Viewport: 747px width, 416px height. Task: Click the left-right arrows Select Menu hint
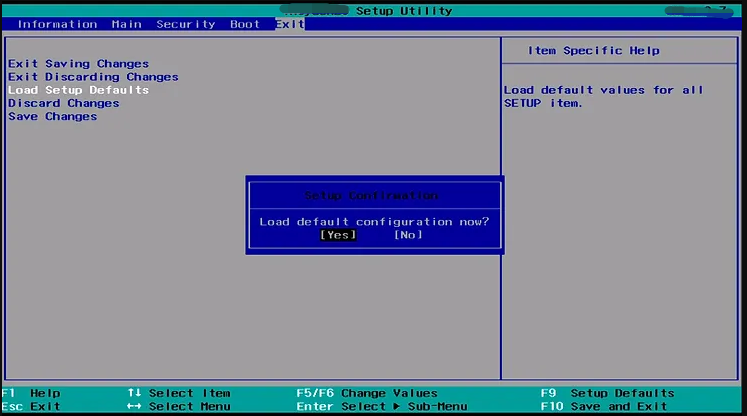179,407
